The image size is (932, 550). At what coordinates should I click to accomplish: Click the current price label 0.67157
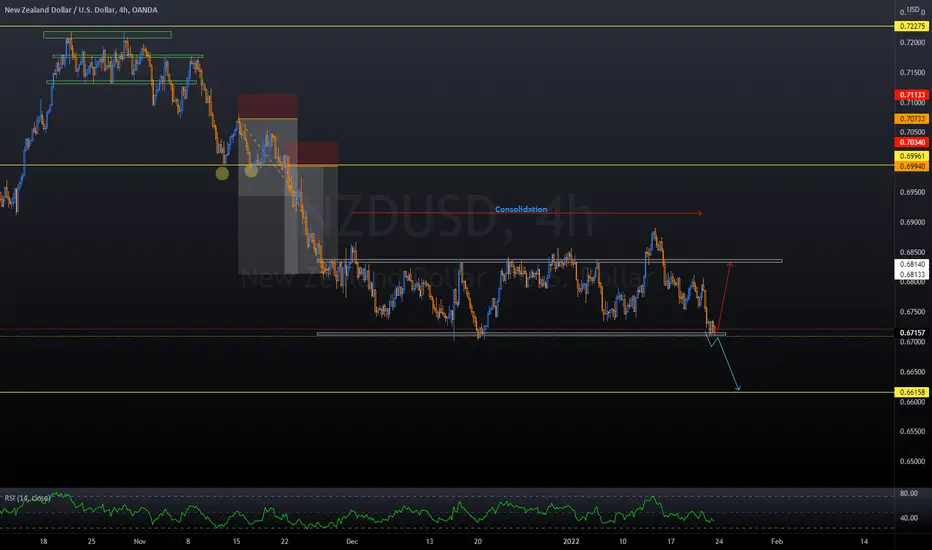pyautogui.click(x=912, y=333)
